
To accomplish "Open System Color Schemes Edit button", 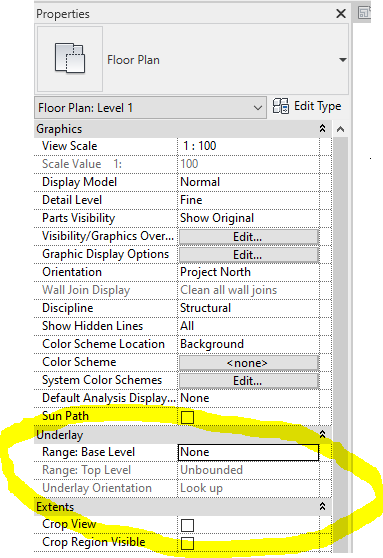I will (248, 381).
